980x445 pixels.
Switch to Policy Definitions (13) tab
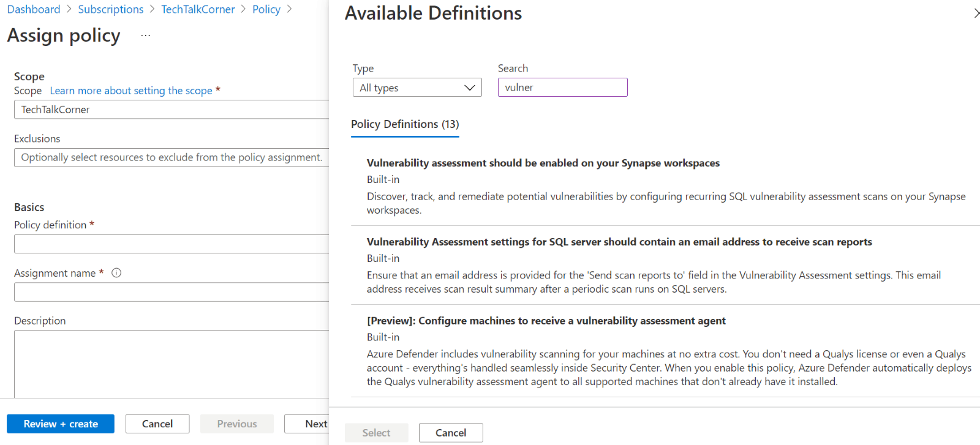point(405,124)
